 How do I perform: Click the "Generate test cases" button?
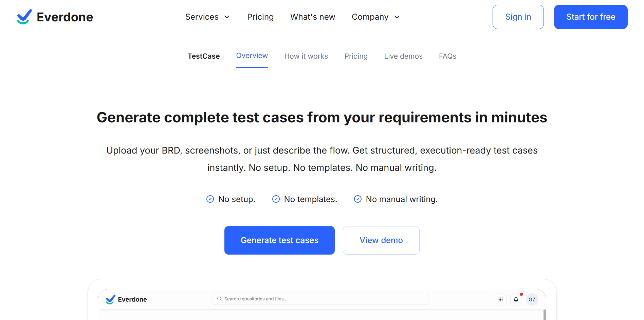pos(279,240)
